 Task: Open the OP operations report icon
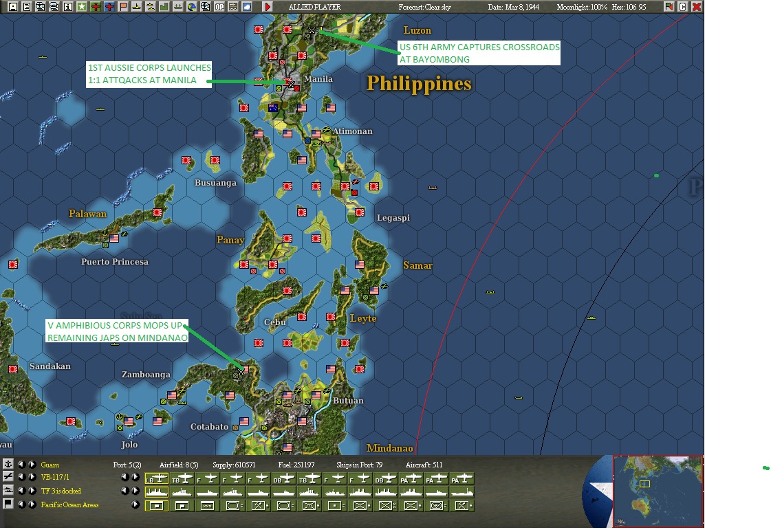(219, 7)
